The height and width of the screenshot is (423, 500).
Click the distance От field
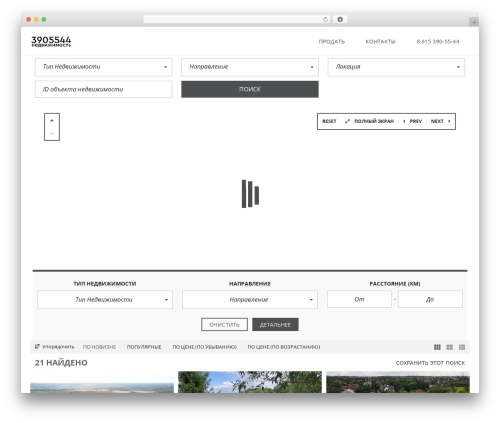point(359,299)
